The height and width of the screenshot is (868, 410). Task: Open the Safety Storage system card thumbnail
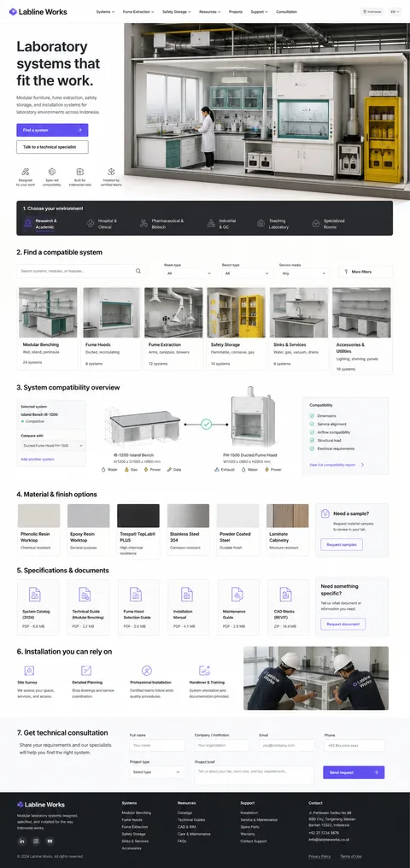(237, 313)
